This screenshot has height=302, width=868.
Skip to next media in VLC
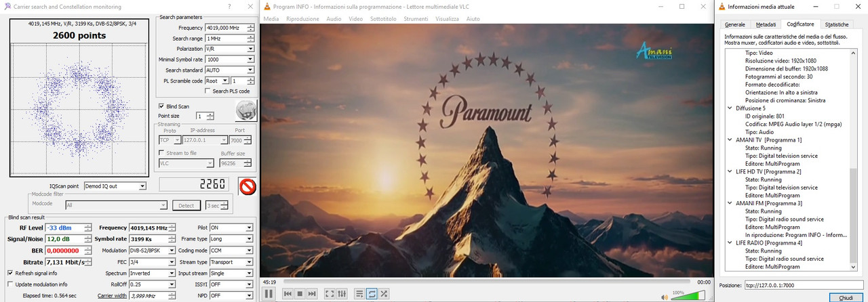tap(312, 293)
